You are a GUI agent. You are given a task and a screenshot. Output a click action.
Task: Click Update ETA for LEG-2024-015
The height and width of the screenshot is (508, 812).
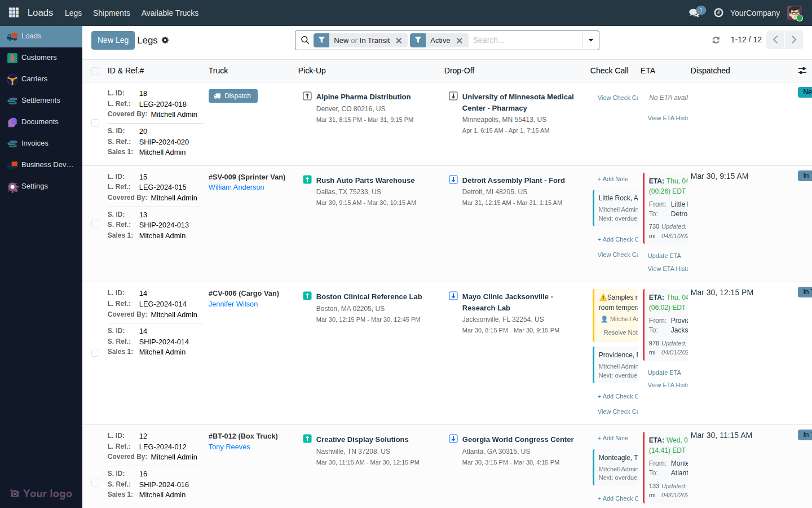pyautogui.click(x=664, y=256)
